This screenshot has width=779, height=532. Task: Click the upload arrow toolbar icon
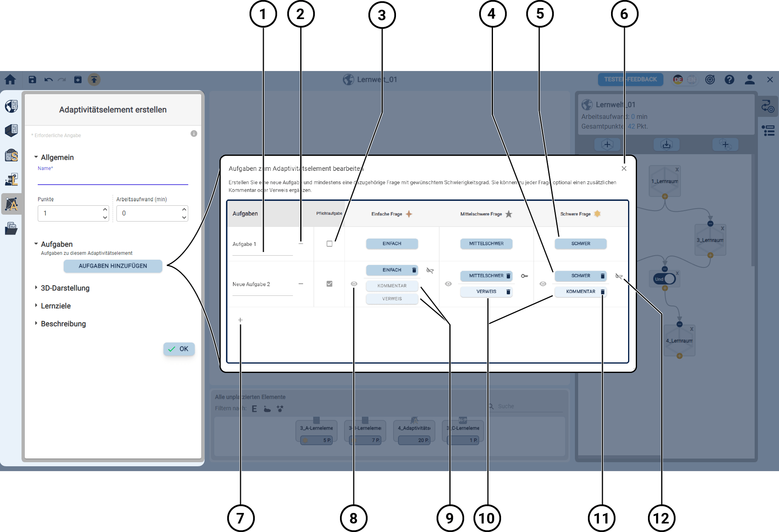click(94, 80)
